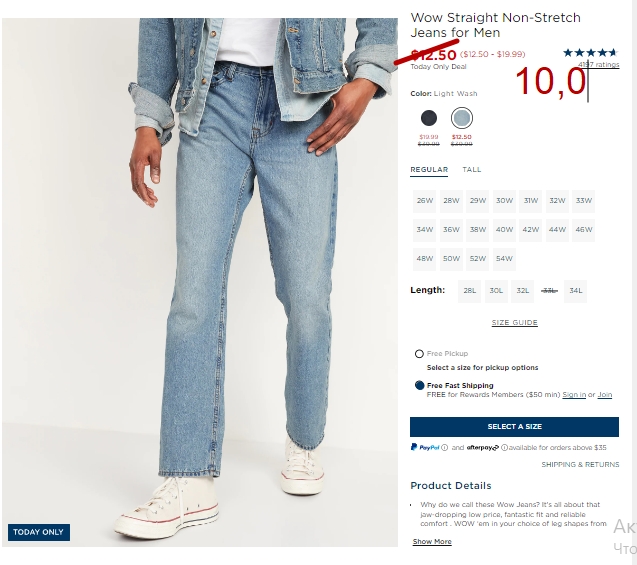Image resolution: width=637 pixels, height=565 pixels.
Task: Click the jeans product image
Action: pyautogui.click(x=200, y=282)
